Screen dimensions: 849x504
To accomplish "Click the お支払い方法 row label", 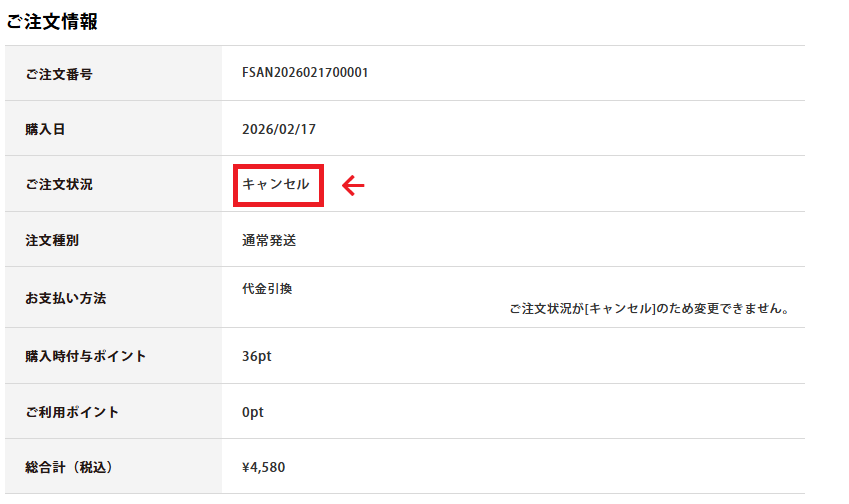I will pos(65,298).
